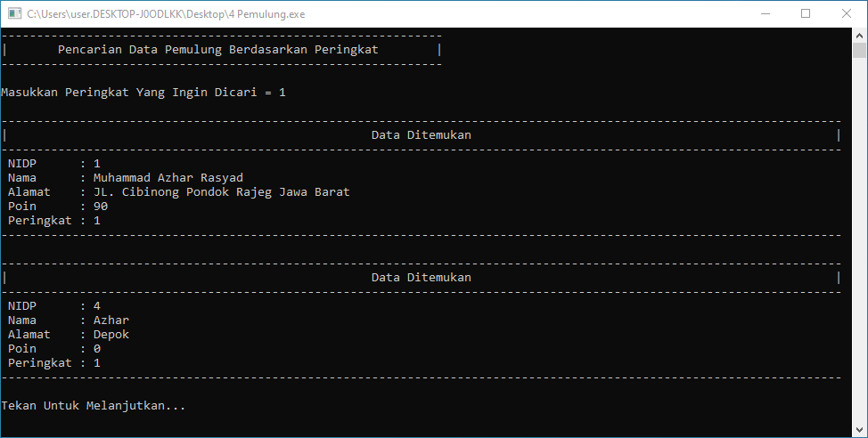The width and height of the screenshot is (868, 438).
Task: Click the window title path text
Action: 166,14
